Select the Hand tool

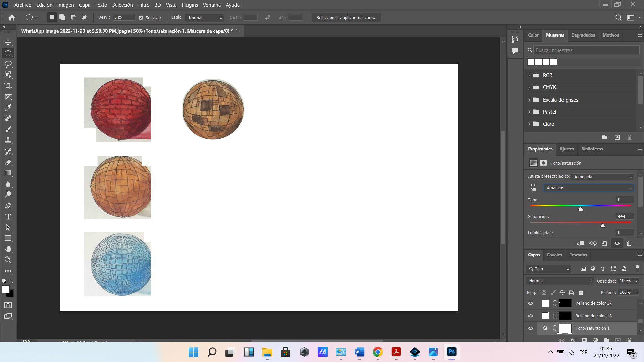(x=8, y=249)
